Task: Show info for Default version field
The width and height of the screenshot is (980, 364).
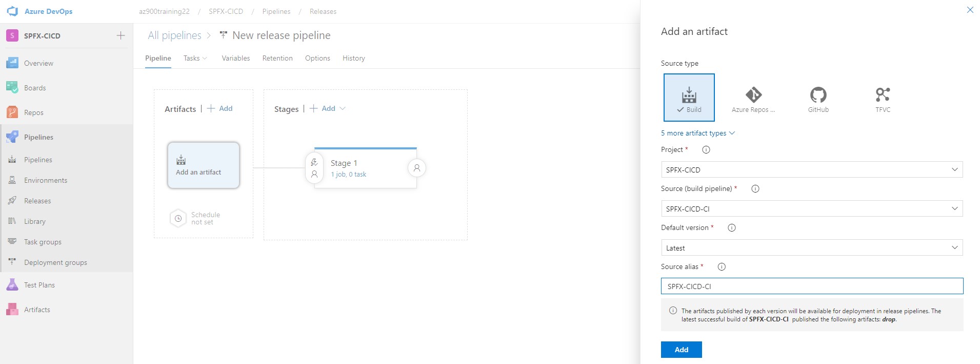Action: coord(732,227)
